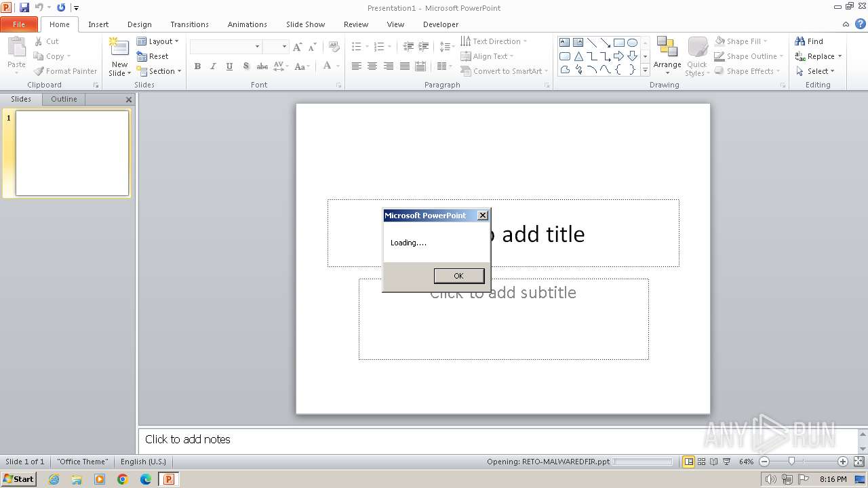Click the Text Shadow icon
The height and width of the screenshot is (488, 868).
click(x=245, y=66)
